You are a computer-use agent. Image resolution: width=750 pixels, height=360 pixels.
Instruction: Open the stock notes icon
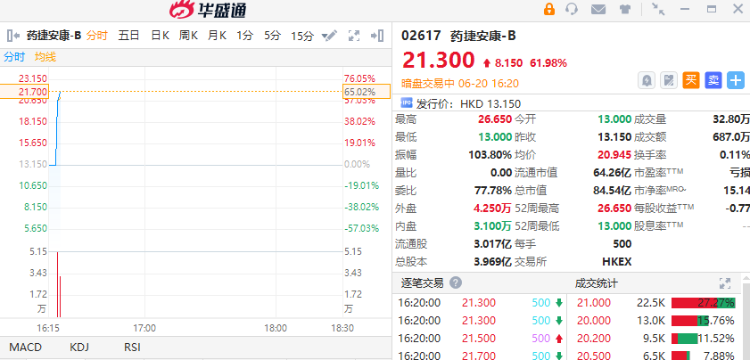point(669,80)
